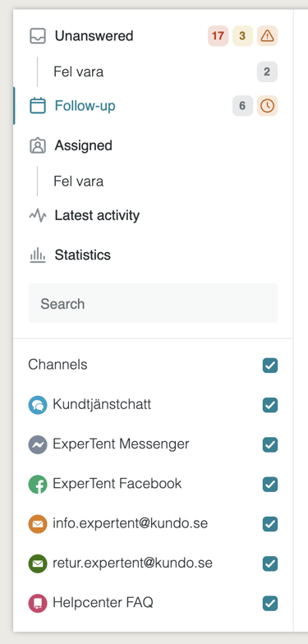308x644 pixels.
Task: Uncheck the Channels master checkbox
Action: [x=269, y=365]
